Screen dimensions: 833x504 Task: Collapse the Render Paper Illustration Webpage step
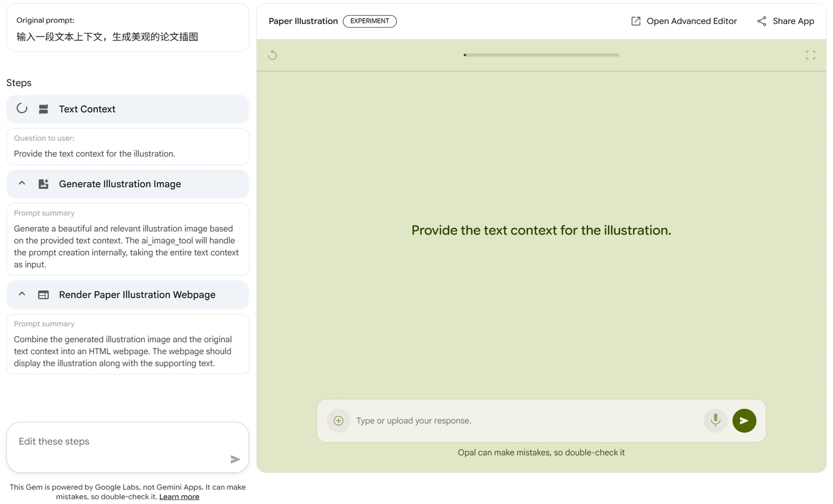pos(22,294)
